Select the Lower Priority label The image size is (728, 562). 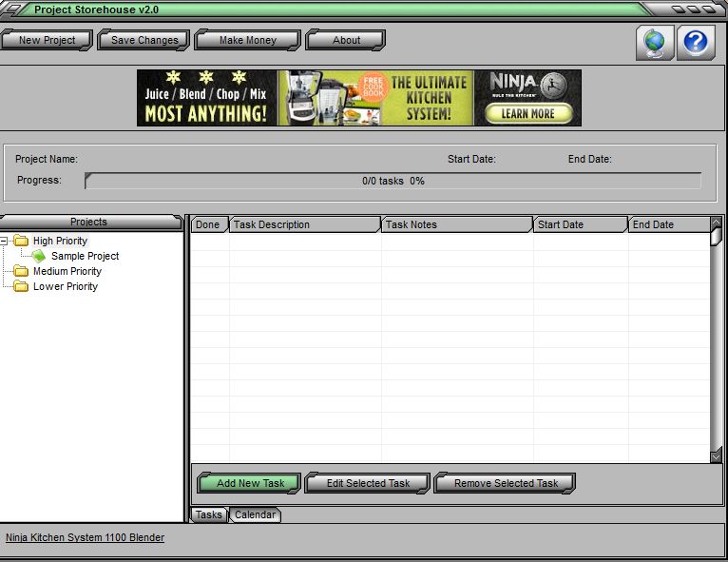tap(66, 286)
